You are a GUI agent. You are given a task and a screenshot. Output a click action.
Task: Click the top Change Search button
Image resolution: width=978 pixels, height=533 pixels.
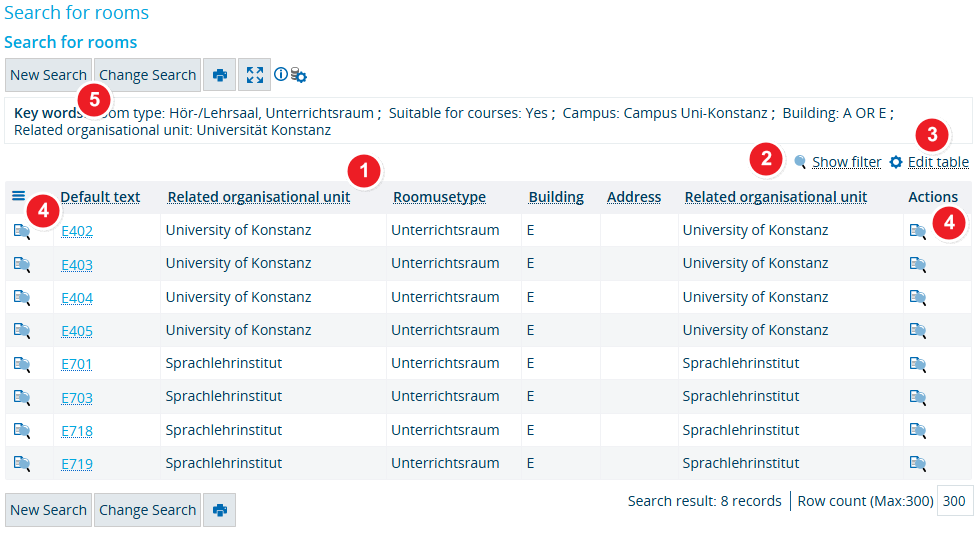(x=148, y=75)
